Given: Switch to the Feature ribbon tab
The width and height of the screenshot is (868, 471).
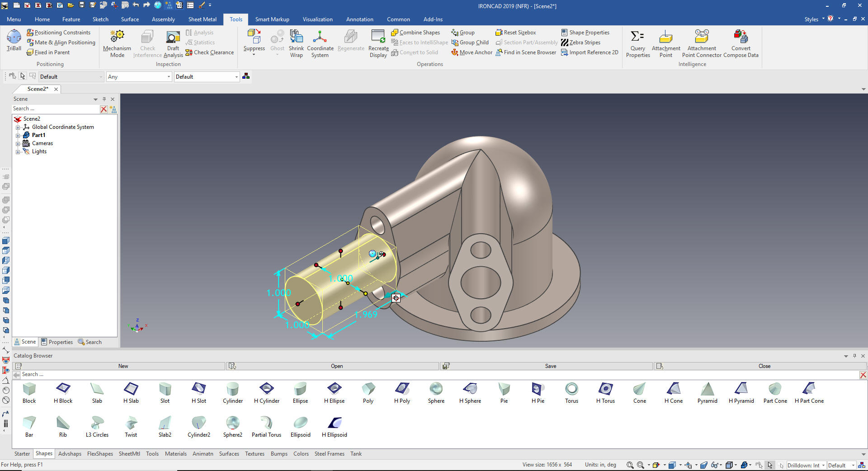Looking at the screenshot, I should tap(71, 19).
